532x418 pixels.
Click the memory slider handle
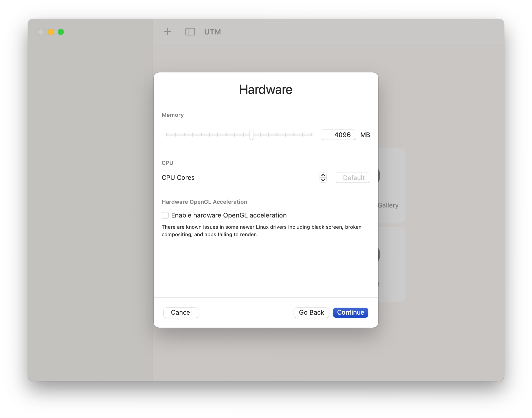(252, 135)
